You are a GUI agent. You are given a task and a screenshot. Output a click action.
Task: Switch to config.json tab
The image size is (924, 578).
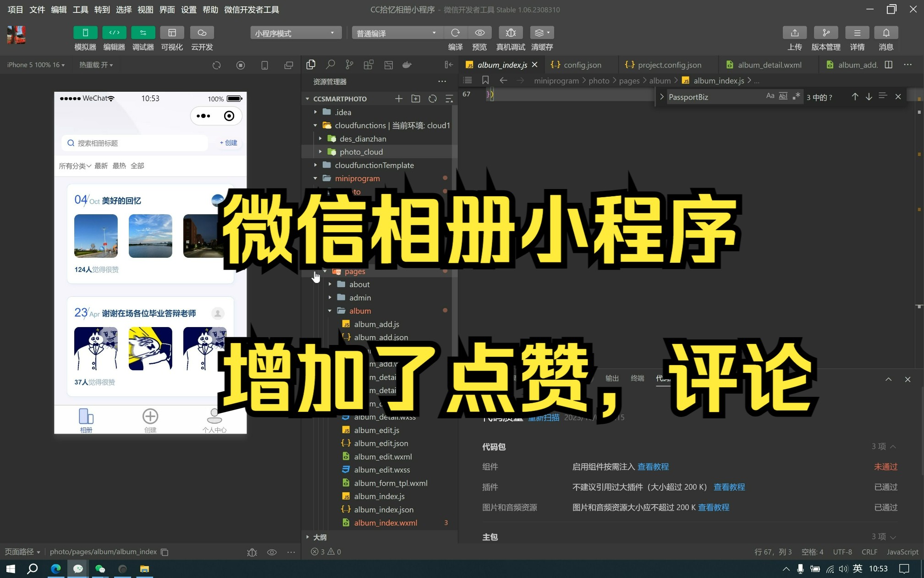tap(582, 65)
